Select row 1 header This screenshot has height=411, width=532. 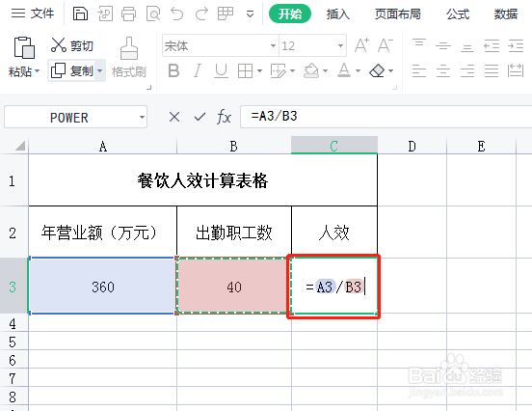(x=13, y=180)
